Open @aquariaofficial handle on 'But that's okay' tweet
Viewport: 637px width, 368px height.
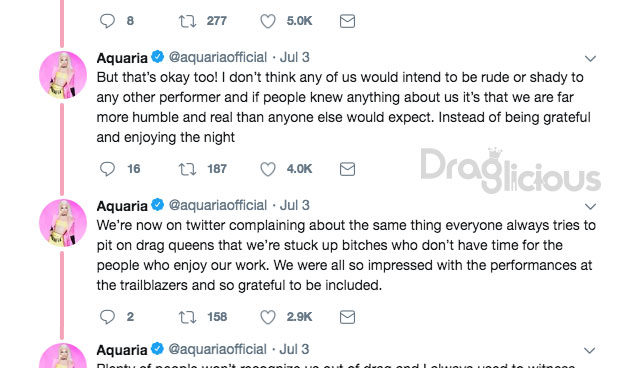point(217,57)
